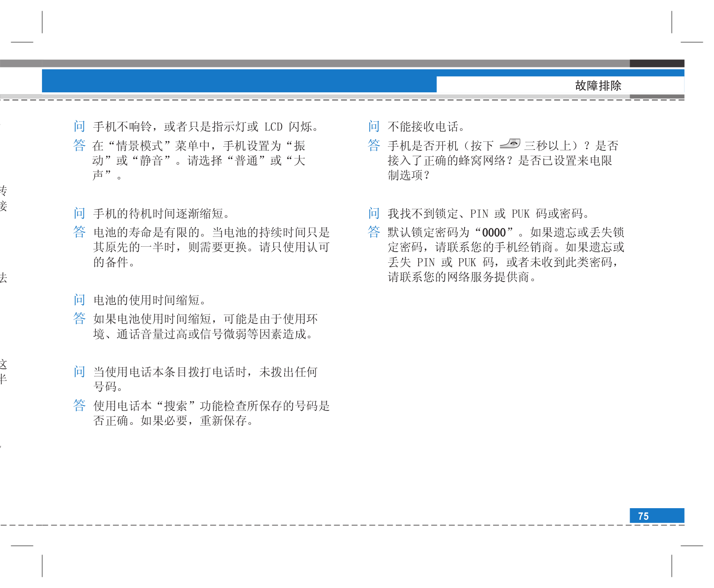Click the line 接入了正确的蜂窝网络
Image resolution: width=714 pixels, height=588 pixels.
[500, 161]
